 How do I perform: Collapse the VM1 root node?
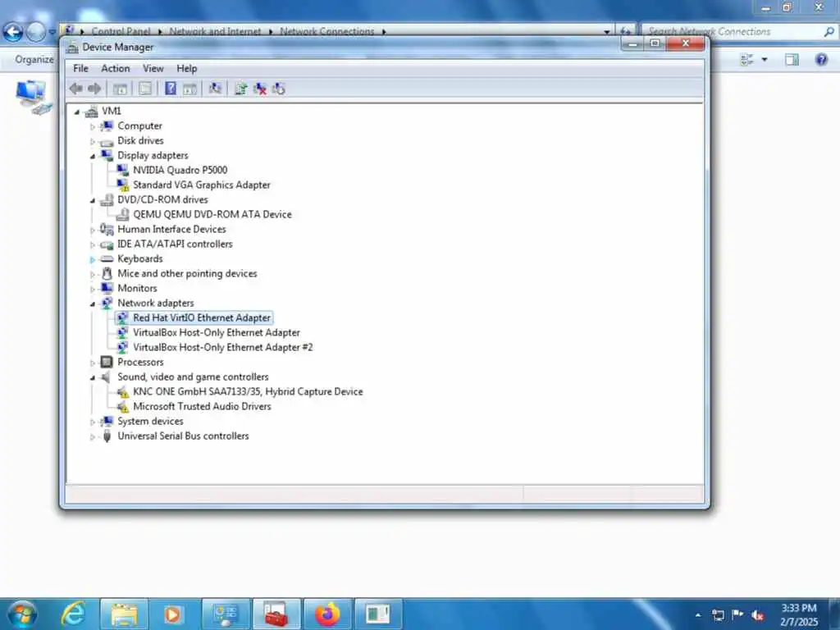point(77,112)
